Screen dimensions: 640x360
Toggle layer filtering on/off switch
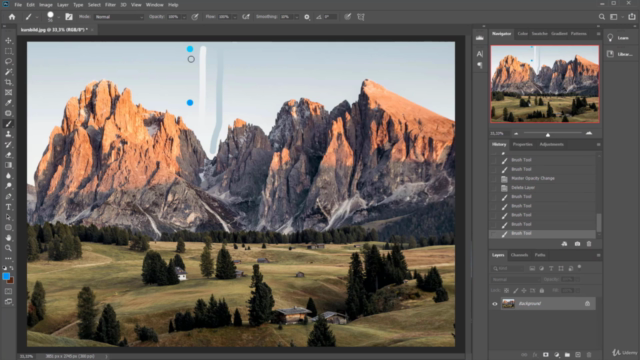[580, 267]
